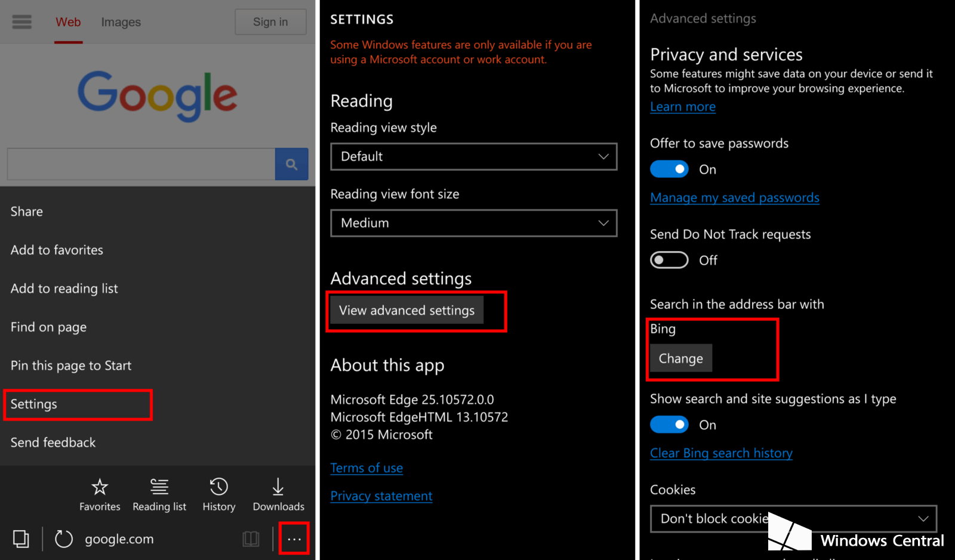Switch to the Web tab
The image size is (955, 560).
pos(68,22)
